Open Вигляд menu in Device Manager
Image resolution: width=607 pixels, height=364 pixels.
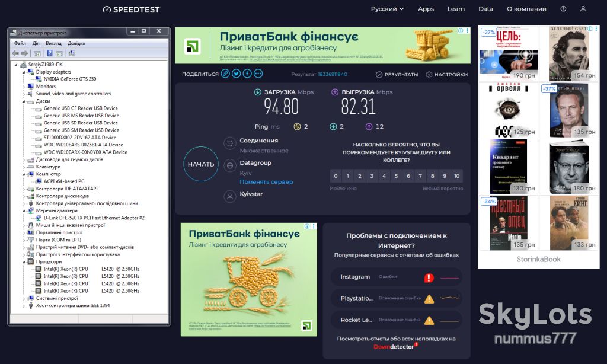click(x=53, y=43)
